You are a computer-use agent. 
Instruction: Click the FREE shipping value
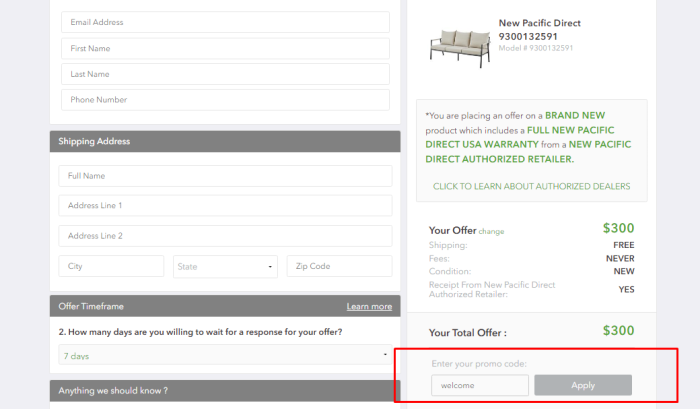click(x=624, y=245)
